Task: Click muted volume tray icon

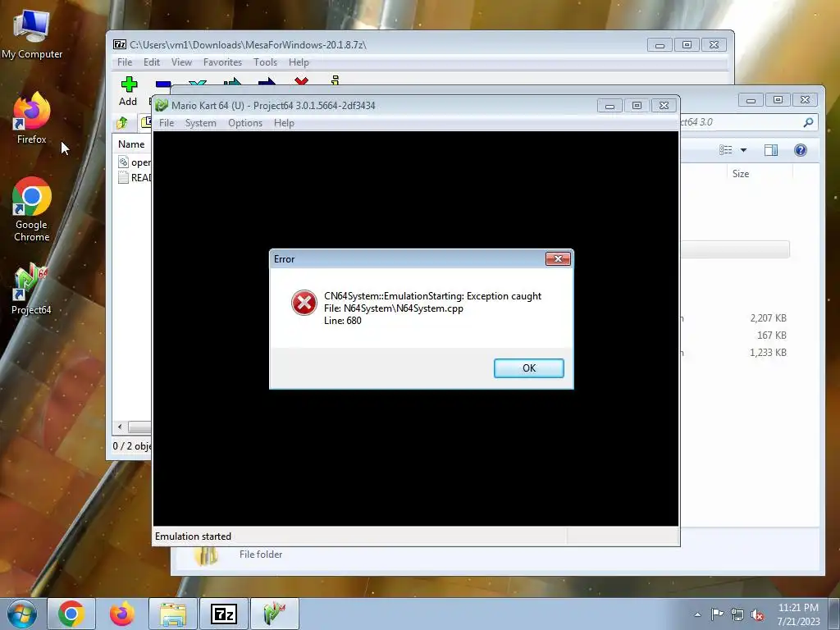Action: point(757,615)
